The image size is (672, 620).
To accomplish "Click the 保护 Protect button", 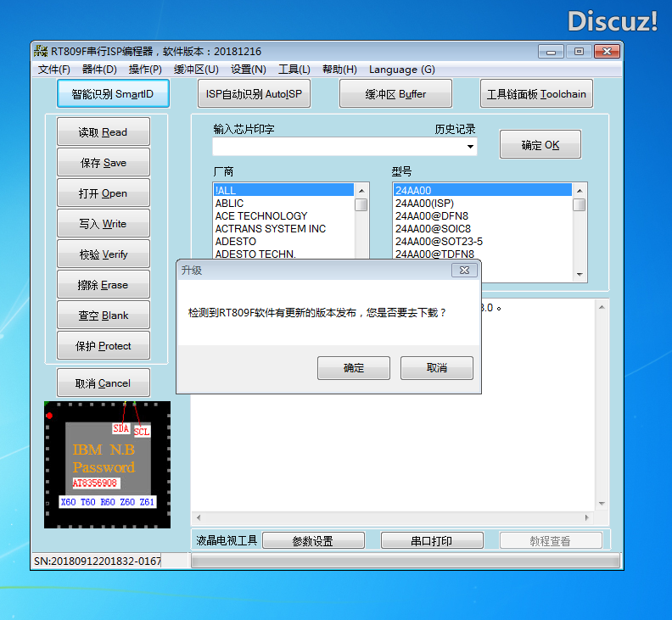I will (x=104, y=345).
